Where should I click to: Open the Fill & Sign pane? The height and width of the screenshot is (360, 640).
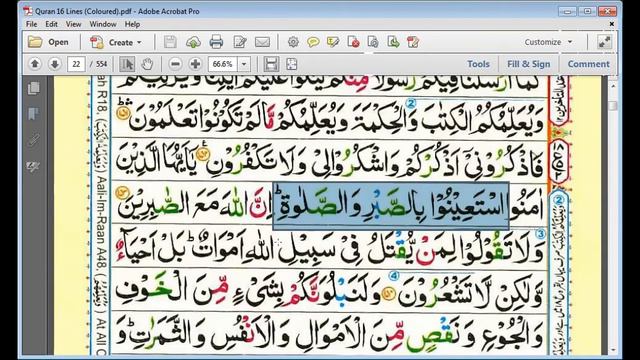pyautogui.click(x=529, y=64)
